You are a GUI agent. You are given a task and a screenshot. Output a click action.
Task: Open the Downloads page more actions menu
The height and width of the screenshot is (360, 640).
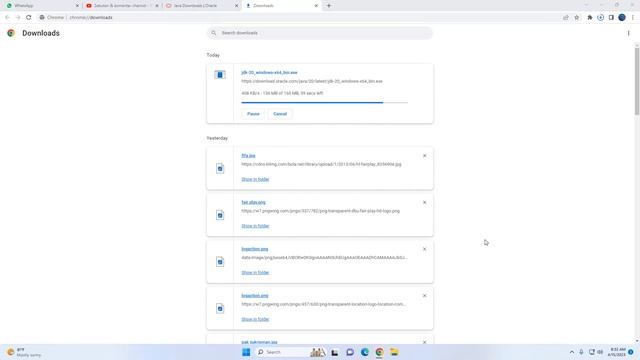tap(629, 33)
